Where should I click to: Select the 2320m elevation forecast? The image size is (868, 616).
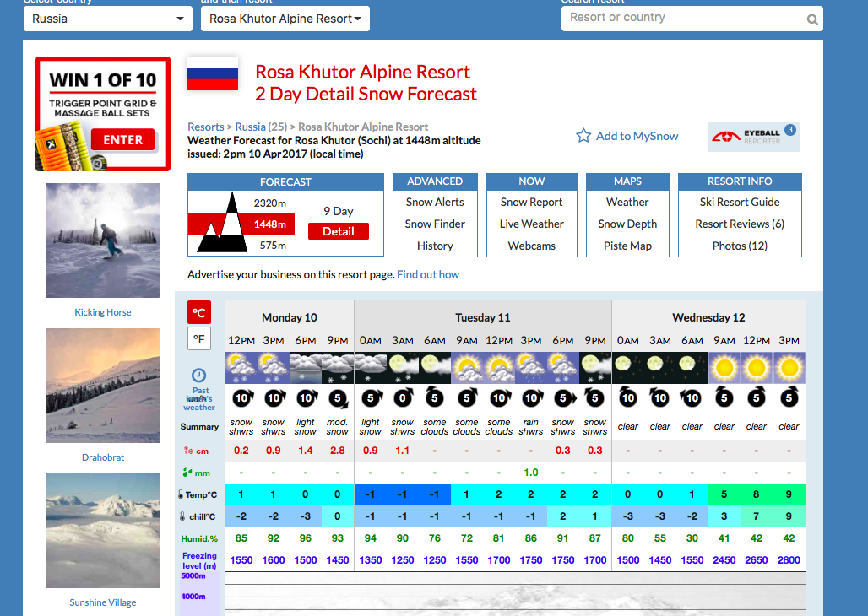tap(270, 203)
